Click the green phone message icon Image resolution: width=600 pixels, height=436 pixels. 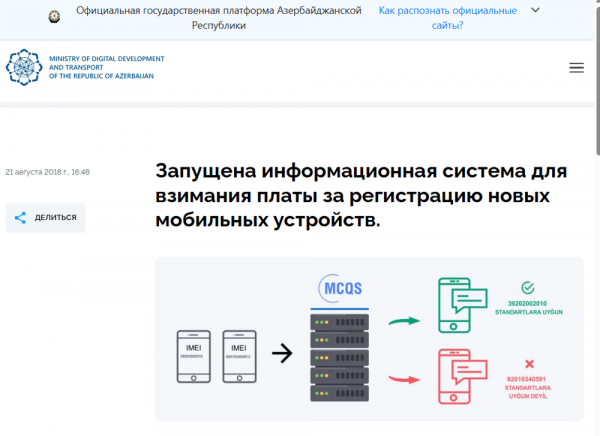pos(462,301)
